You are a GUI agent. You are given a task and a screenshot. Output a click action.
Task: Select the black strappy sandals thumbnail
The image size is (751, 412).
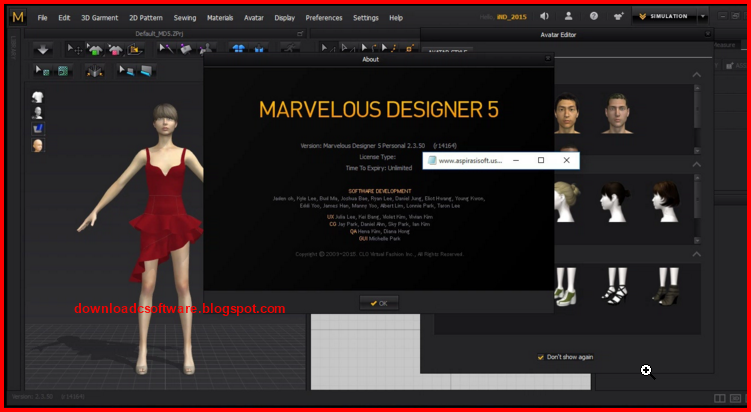(x=615, y=286)
